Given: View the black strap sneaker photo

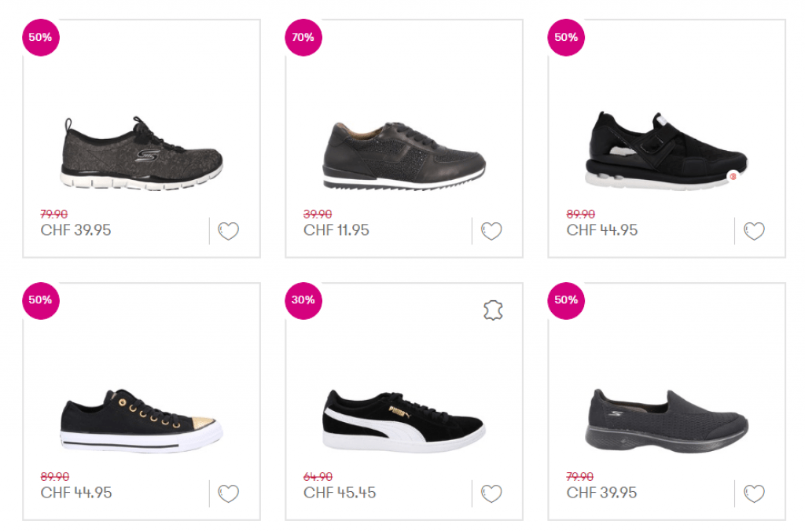Looking at the screenshot, I should click(665, 149).
